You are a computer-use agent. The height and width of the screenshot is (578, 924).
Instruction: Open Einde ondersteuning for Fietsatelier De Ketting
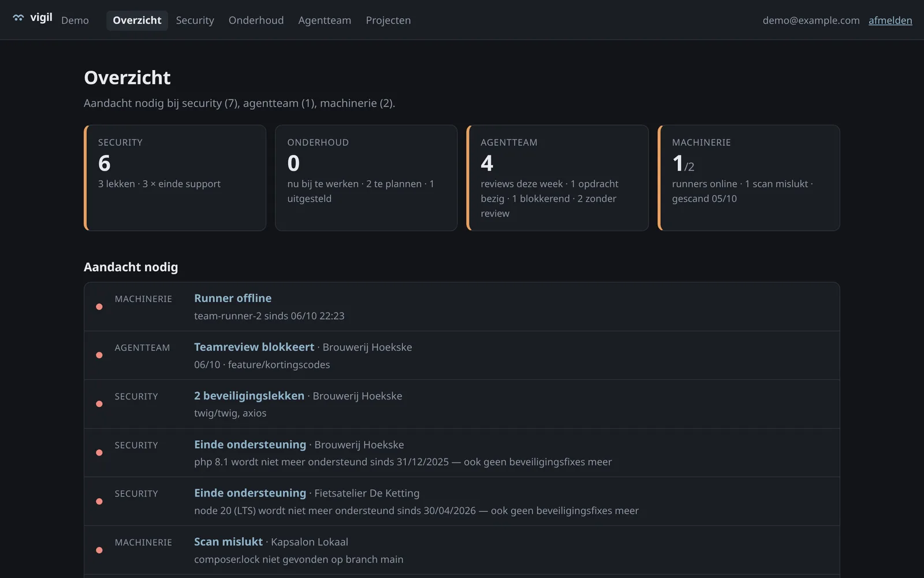tap(250, 493)
